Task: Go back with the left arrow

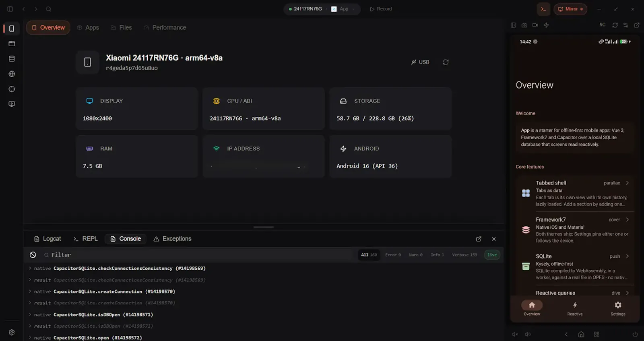Action: pyautogui.click(x=24, y=9)
